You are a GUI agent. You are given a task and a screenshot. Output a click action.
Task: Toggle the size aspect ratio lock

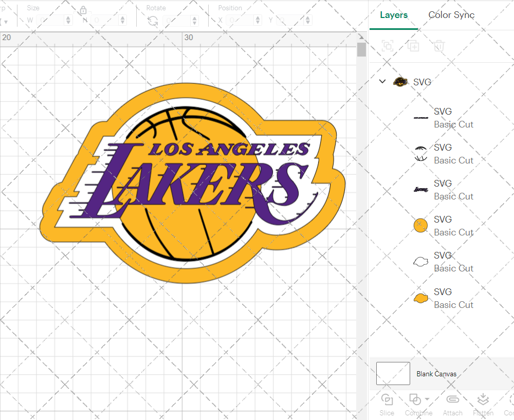83,10
